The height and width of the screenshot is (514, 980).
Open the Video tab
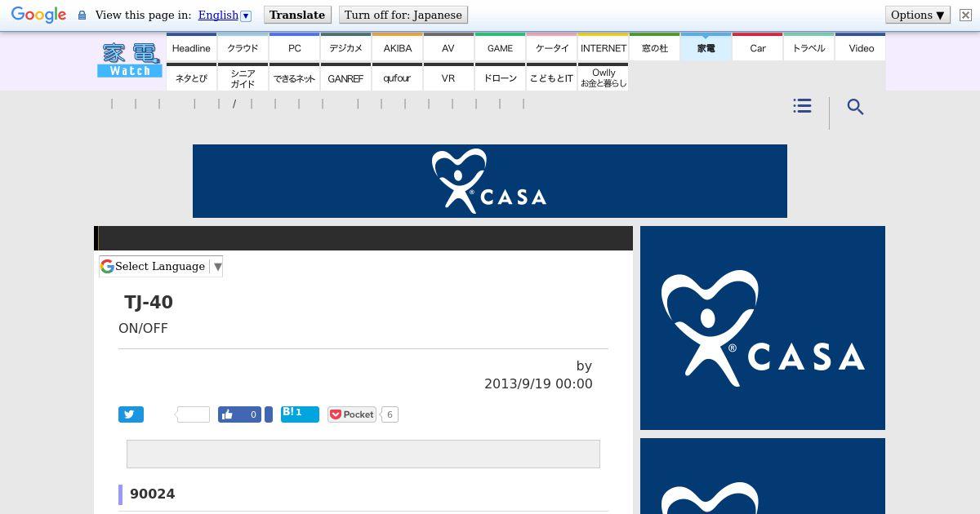tap(861, 47)
